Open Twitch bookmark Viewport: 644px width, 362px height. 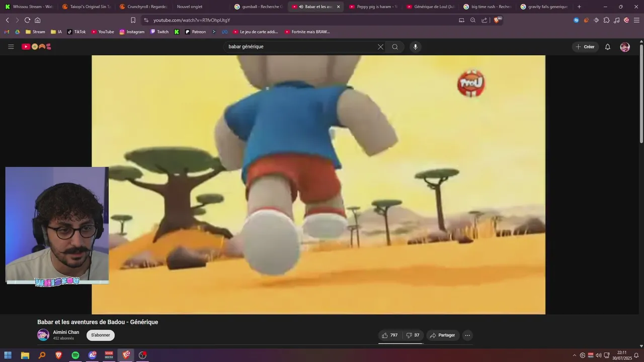(x=159, y=32)
